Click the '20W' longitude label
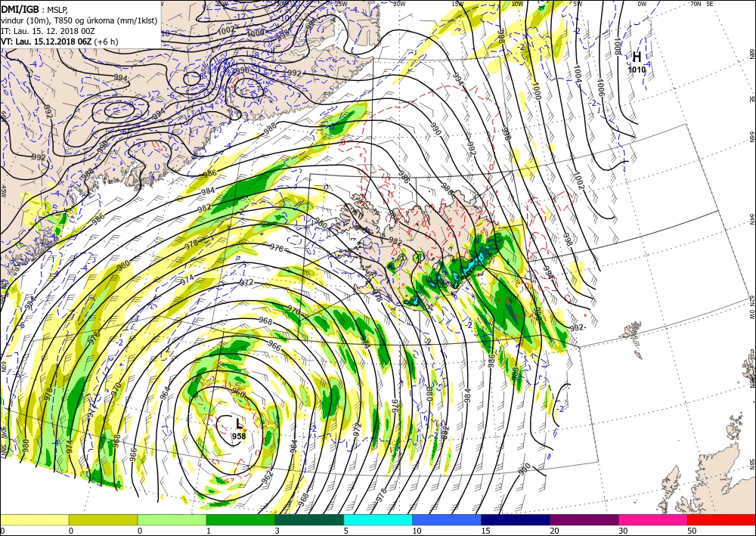Image resolution: width=756 pixels, height=536 pixels. pyautogui.click(x=398, y=4)
